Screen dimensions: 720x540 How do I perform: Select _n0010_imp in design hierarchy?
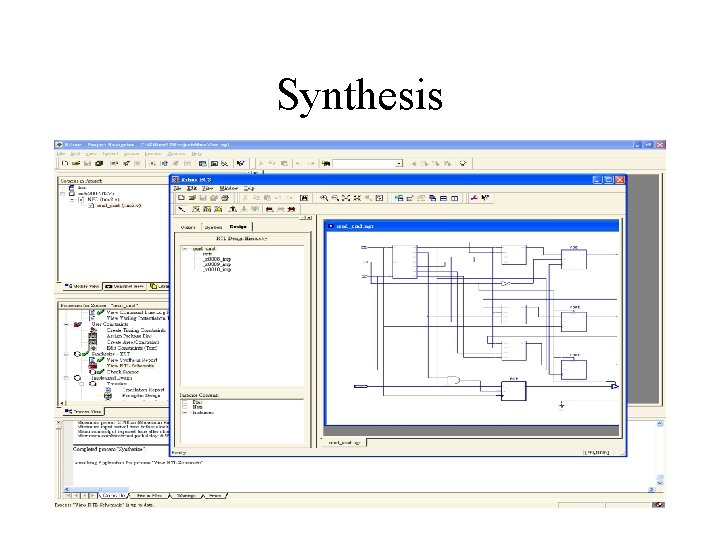click(x=217, y=270)
